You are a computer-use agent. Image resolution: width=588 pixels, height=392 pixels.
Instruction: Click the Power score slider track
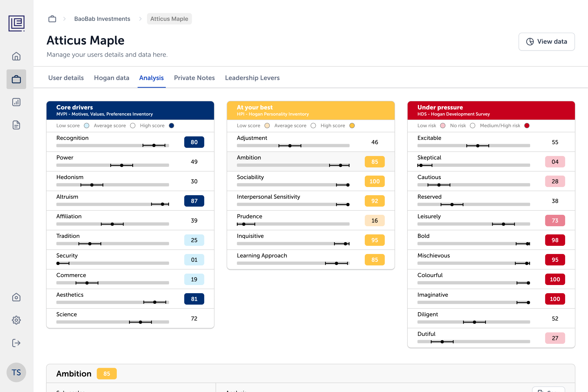tap(113, 165)
